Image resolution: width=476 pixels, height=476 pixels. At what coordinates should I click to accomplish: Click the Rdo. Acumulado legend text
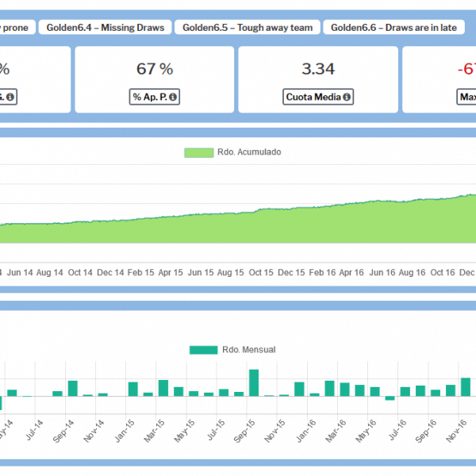(x=249, y=152)
